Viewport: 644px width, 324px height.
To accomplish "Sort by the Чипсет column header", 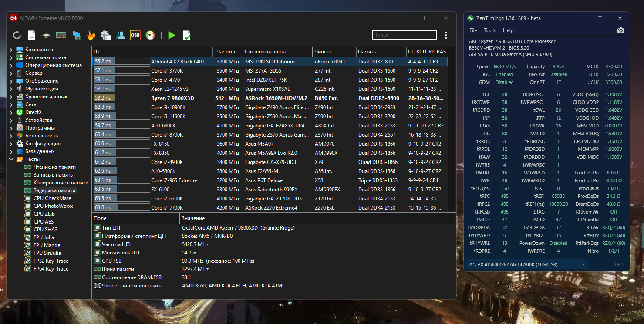I will 334,52.
